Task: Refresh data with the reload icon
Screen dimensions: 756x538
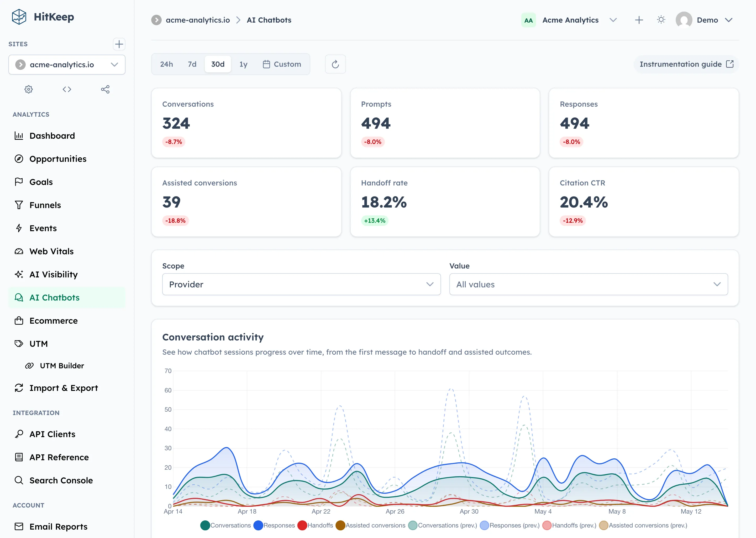Action: [x=335, y=64]
